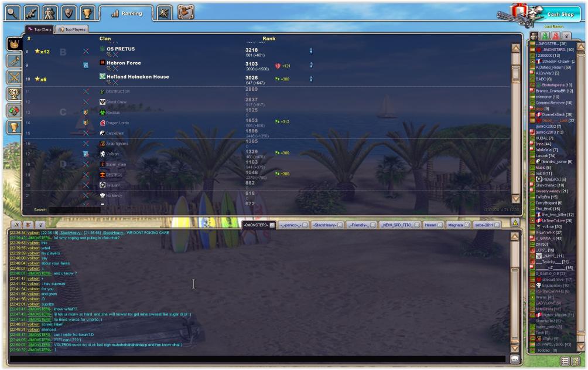Select the crossed swords icon in left sidebar
Image resolution: width=588 pixels, height=370 pixels.
(13, 77)
